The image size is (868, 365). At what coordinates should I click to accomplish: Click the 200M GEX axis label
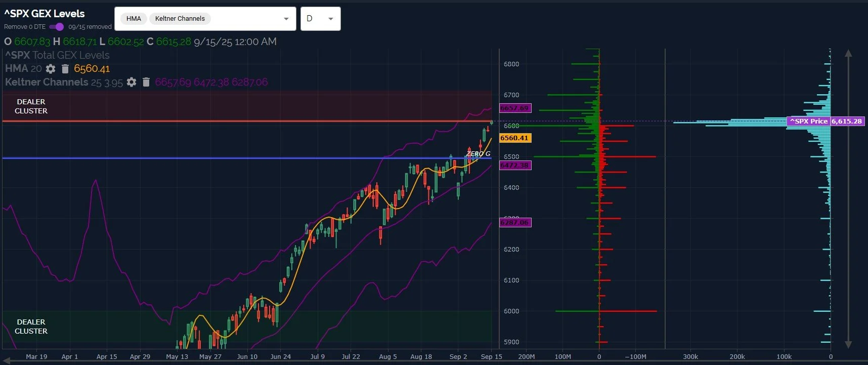coord(526,356)
